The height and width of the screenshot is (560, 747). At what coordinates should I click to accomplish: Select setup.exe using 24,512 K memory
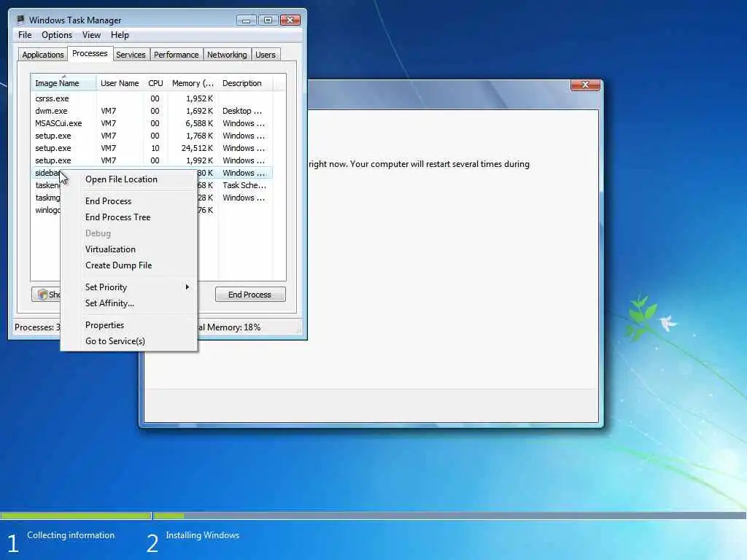(152, 148)
